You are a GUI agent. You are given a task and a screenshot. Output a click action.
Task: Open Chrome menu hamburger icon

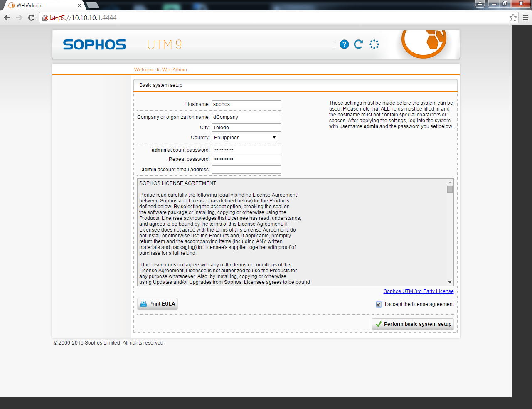tap(525, 17)
